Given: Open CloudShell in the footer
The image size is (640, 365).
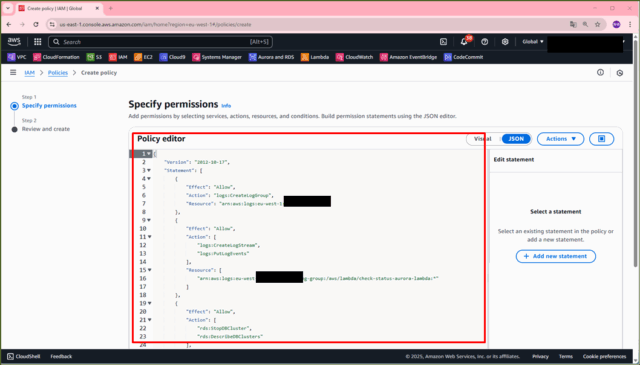Looking at the screenshot, I should tap(24, 356).
